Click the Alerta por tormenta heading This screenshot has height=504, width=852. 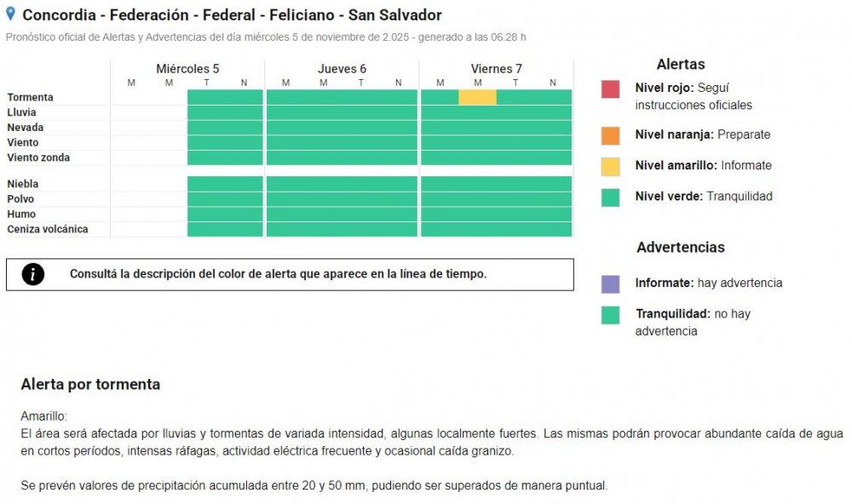coord(90,385)
